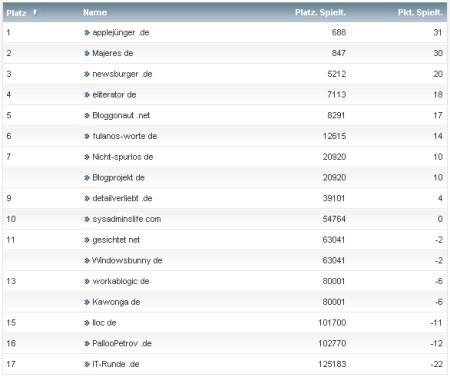Open the PallooPetrov .de link
This screenshot has height=377, width=450.
click(122, 343)
